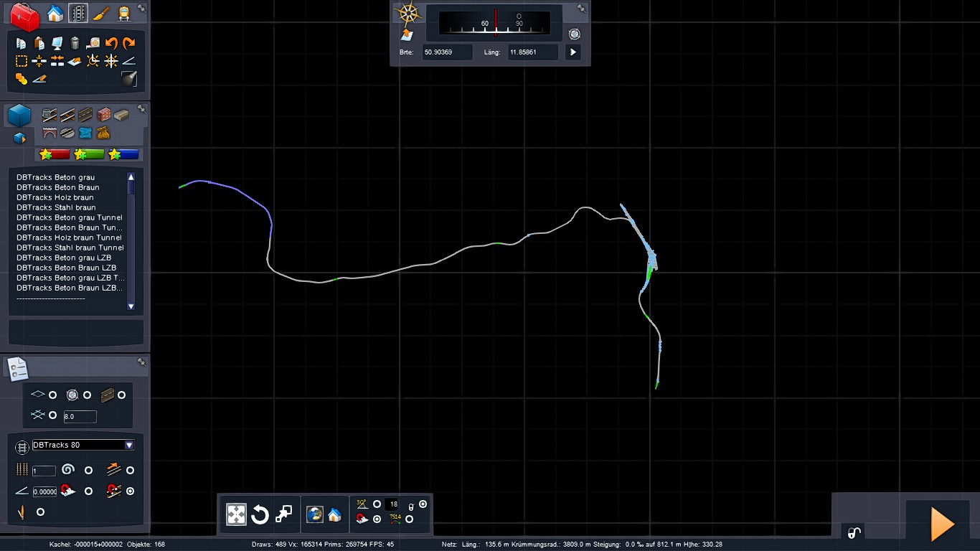Select the four-arrow move gizmo tool

[x=236, y=514]
